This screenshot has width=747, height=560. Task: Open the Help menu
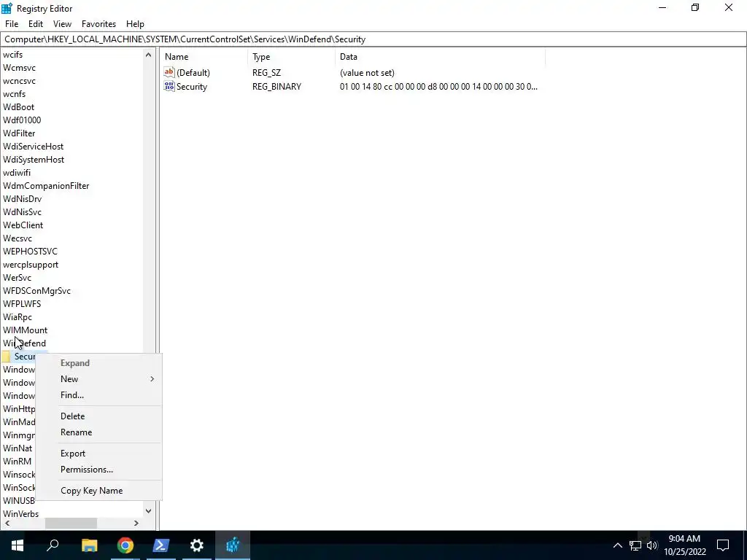(x=135, y=24)
